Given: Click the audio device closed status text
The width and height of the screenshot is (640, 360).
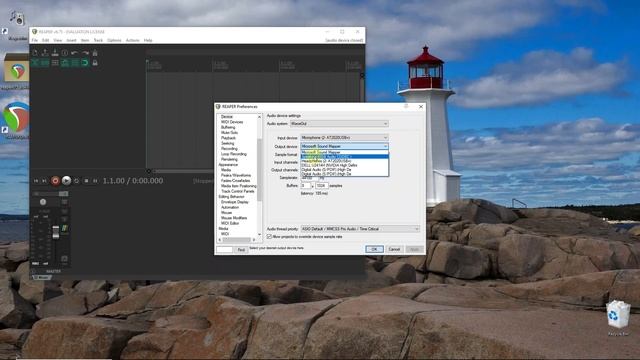Looking at the screenshot, I should [x=344, y=40].
